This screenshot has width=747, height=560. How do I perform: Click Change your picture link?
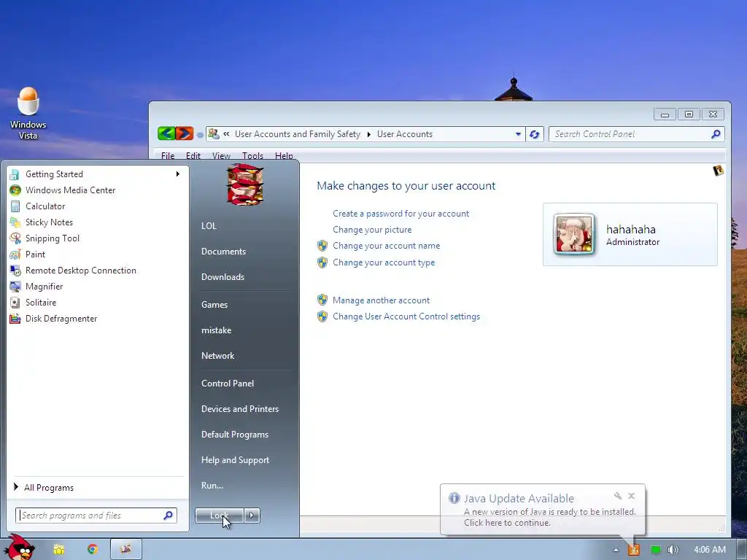pyautogui.click(x=372, y=230)
